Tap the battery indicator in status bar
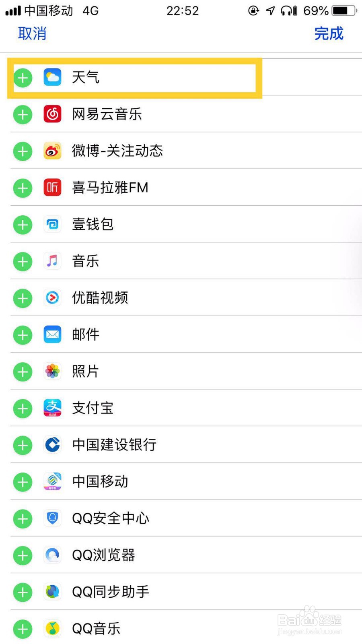Viewport: 362px width, 644px height. pyautogui.click(x=344, y=10)
